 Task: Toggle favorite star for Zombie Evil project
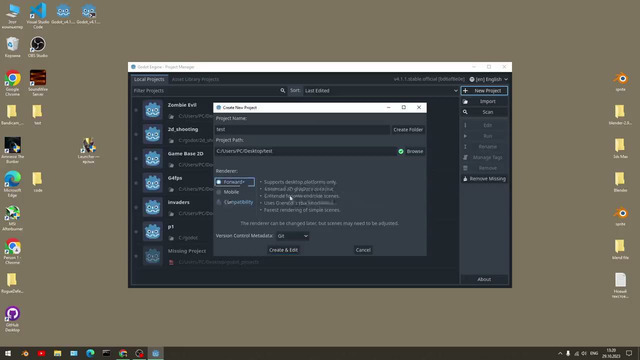pos(136,110)
